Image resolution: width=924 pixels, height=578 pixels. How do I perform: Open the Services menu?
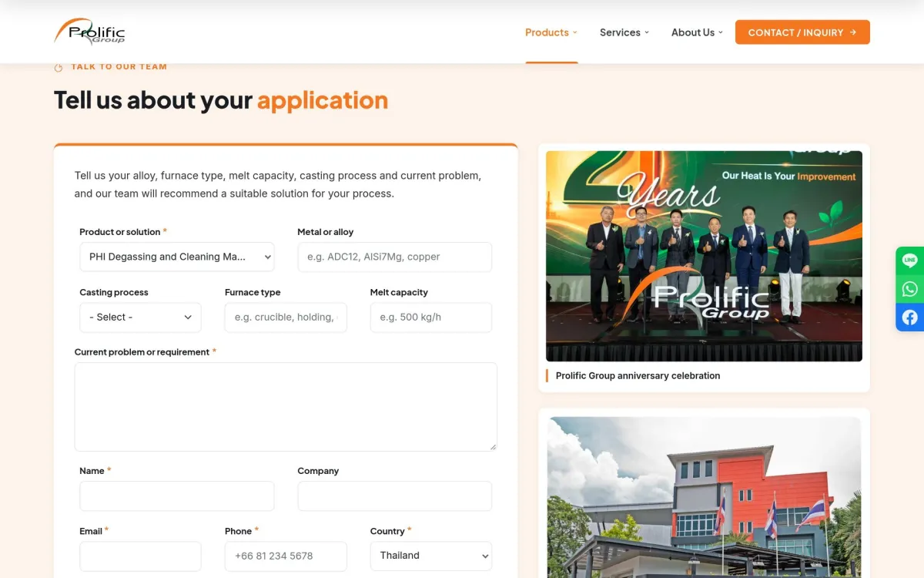coord(624,32)
